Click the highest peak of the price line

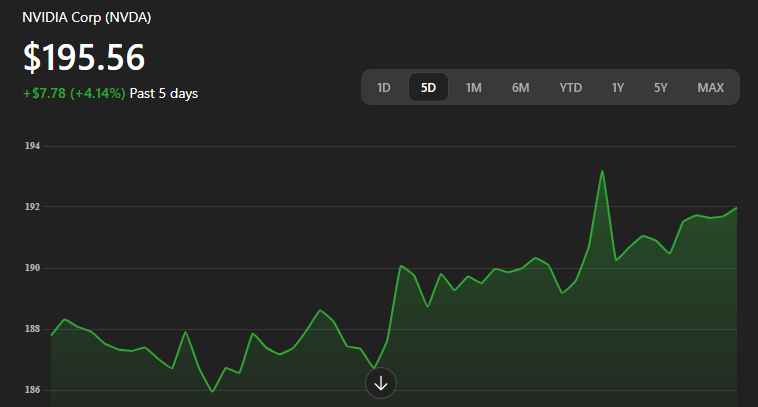(602, 171)
